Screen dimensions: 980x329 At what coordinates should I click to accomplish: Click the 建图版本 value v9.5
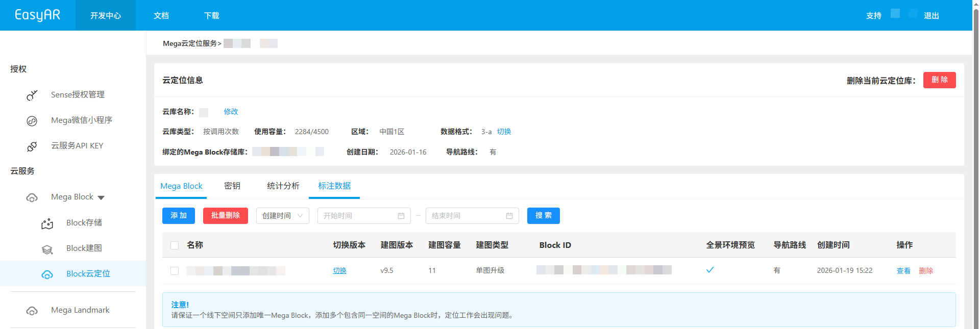pos(387,271)
